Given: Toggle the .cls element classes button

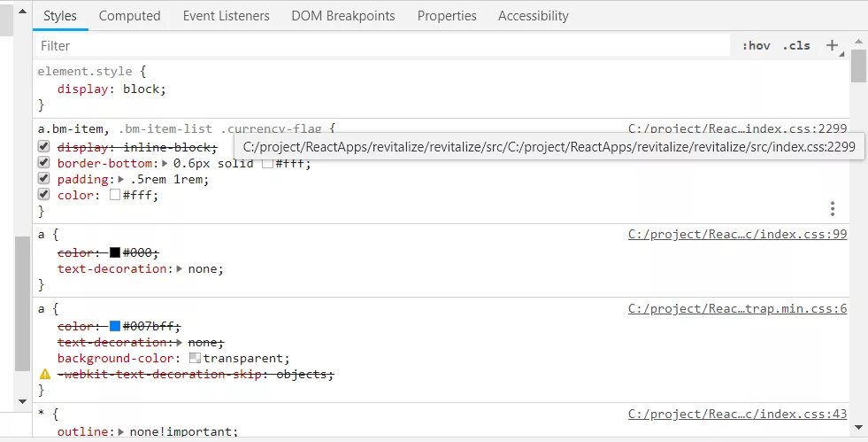Looking at the screenshot, I should [x=796, y=45].
